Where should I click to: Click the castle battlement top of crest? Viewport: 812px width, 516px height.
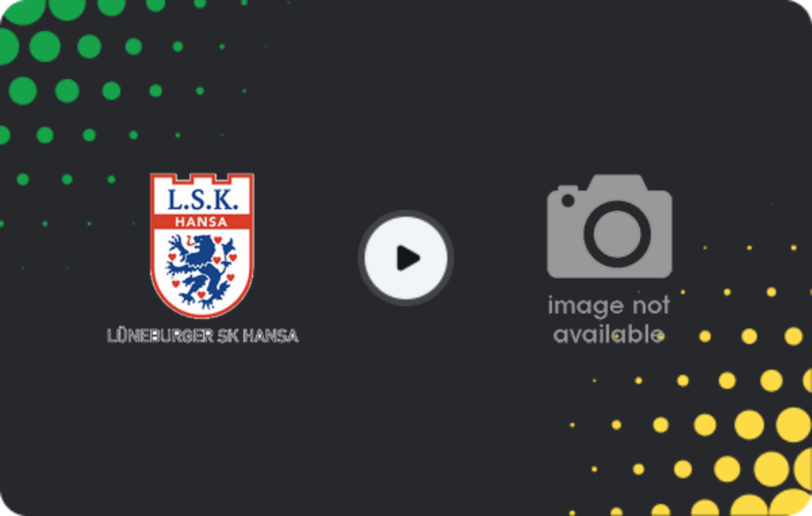click(202, 177)
